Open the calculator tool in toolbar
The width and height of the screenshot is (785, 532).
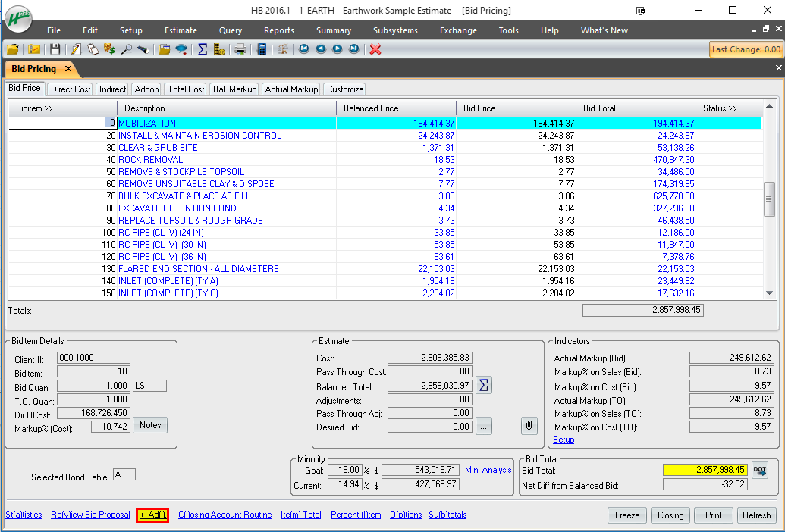262,49
